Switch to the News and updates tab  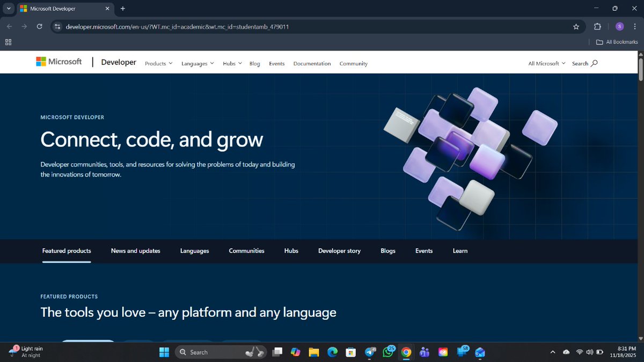click(135, 250)
